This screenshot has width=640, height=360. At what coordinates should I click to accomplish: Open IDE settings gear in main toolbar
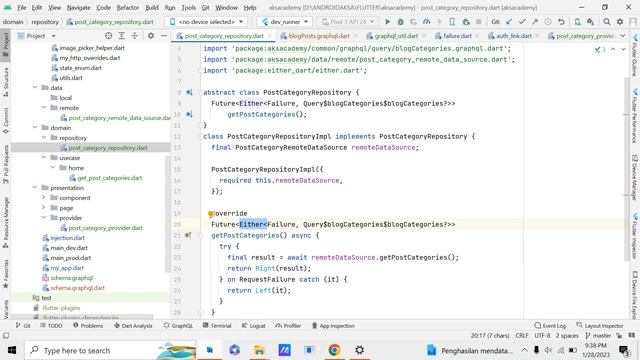(620, 22)
